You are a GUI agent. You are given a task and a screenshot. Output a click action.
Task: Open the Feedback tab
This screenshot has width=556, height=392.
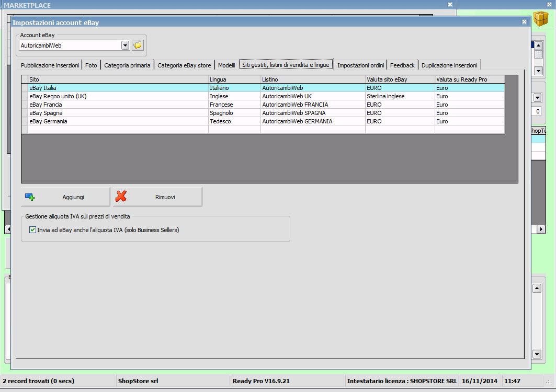tap(402, 65)
